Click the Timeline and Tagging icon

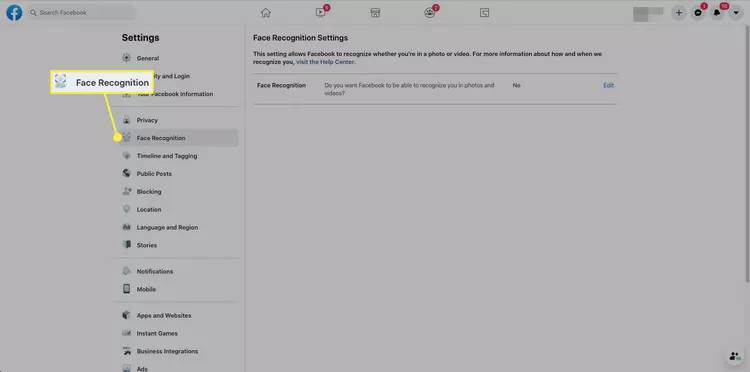126,156
